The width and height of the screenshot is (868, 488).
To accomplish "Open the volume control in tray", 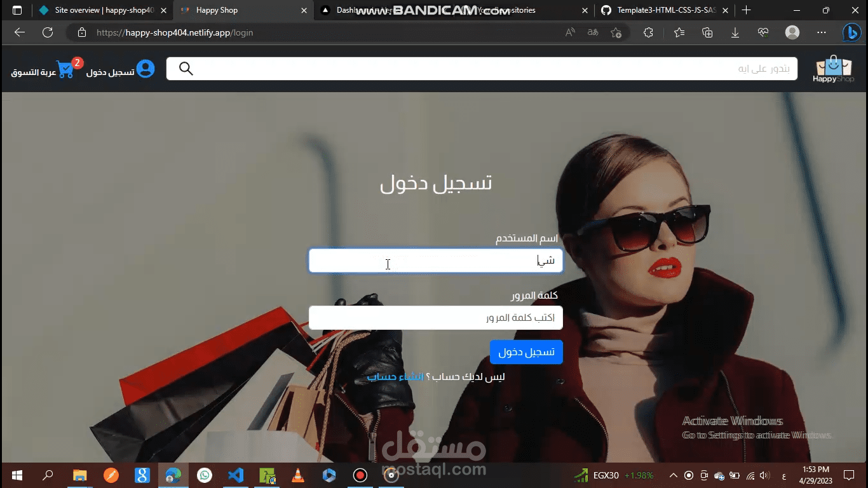I will coord(765,475).
